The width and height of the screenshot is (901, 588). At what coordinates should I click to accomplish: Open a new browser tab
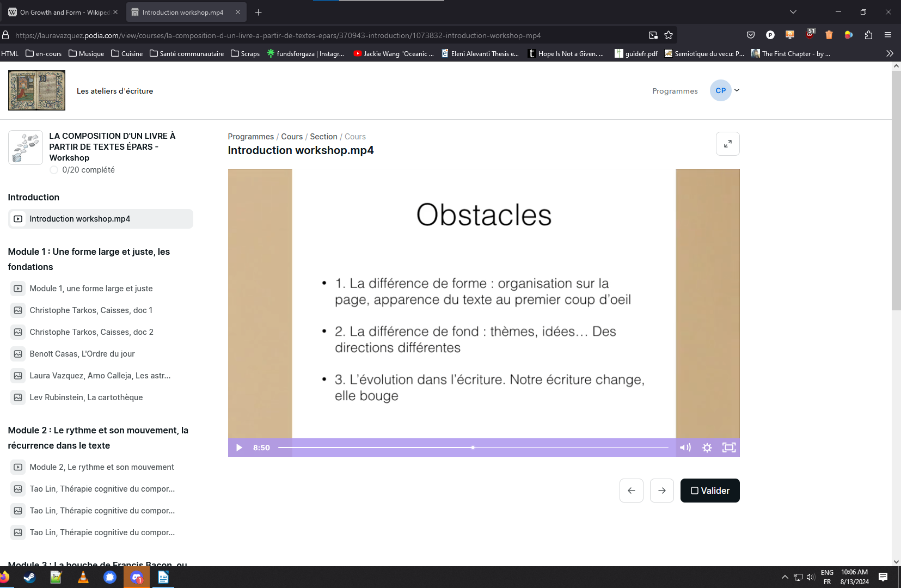(259, 12)
